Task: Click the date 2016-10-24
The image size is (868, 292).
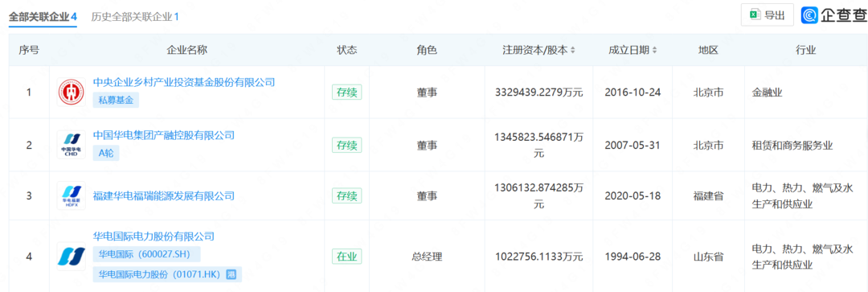Action: coord(633,93)
